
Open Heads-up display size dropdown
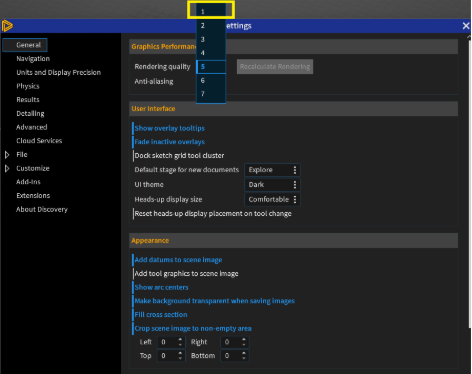272,199
